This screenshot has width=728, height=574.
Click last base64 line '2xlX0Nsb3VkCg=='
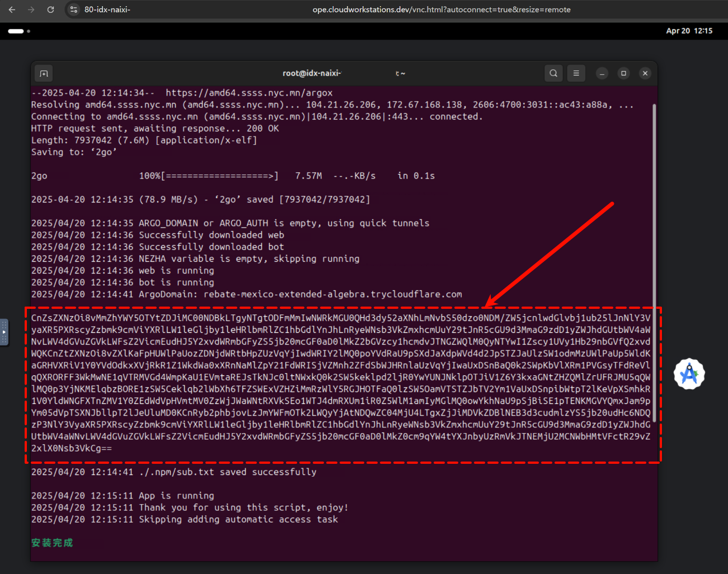pos(72,448)
